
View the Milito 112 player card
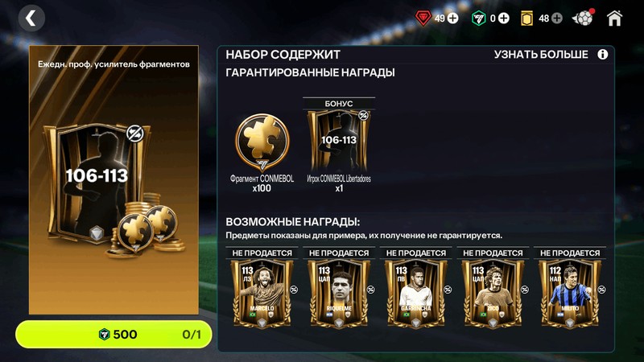pyautogui.click(x=570, y=294)
